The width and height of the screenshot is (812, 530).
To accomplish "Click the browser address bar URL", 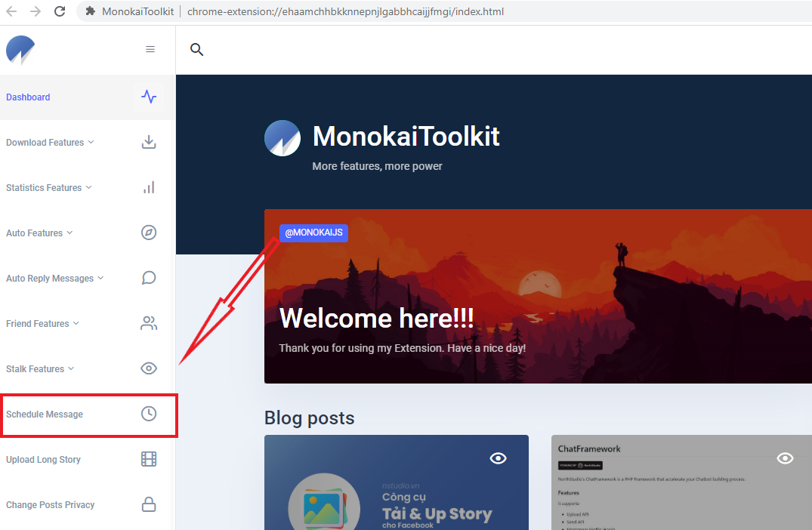I will tap(345, 11).
